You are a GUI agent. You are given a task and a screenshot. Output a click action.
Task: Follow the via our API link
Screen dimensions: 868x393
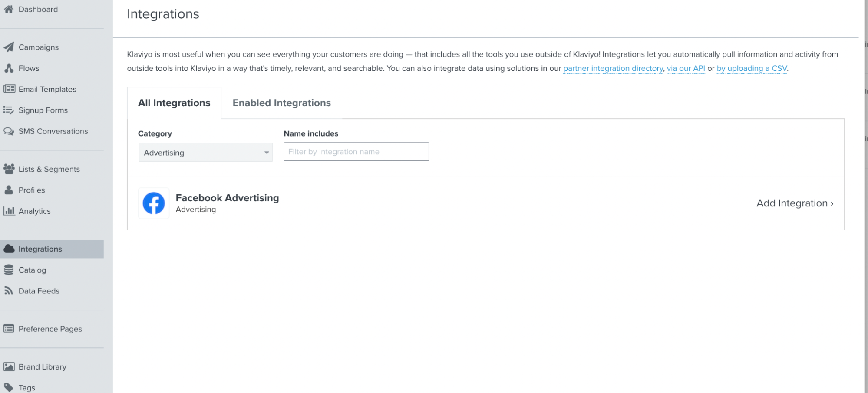tap(686, 68)
